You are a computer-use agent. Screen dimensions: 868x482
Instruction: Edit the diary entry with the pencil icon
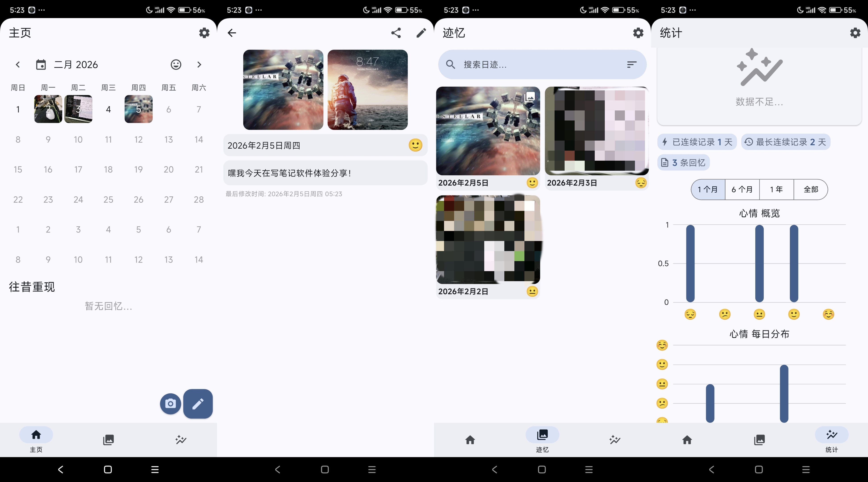click(421, 33)
